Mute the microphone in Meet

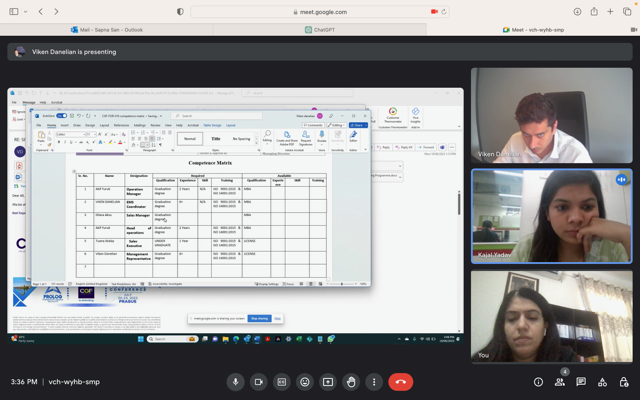pos(236,382)
